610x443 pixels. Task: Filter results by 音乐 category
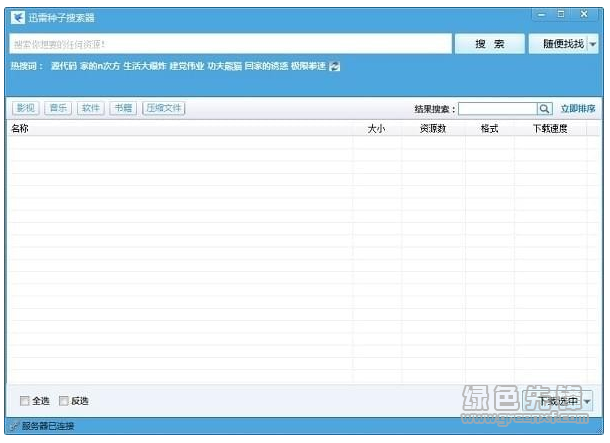click(x=58, y=108)
